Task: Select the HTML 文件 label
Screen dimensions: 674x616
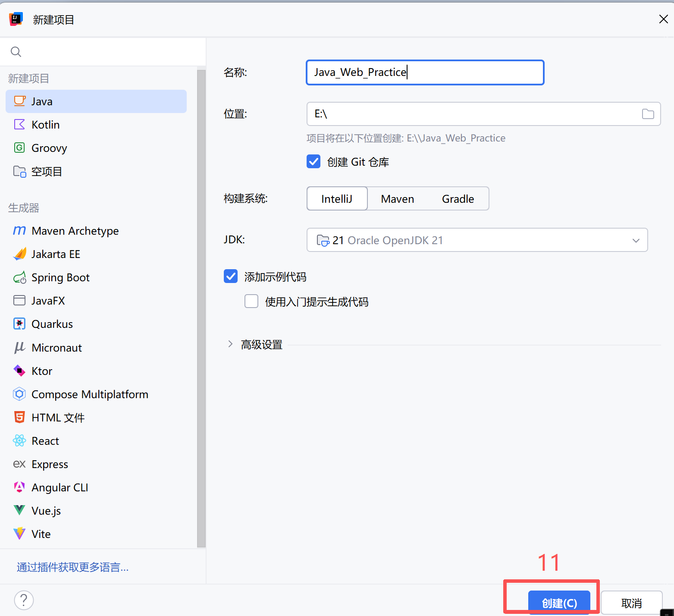Action: click(58, 418)
